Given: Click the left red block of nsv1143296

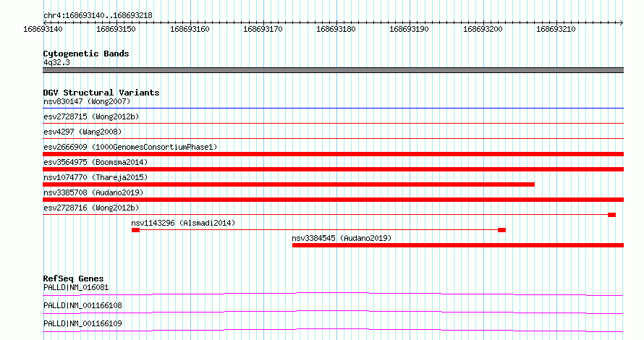Looking at the screenshot, I should pyautogui.click(x=135, y=230).
